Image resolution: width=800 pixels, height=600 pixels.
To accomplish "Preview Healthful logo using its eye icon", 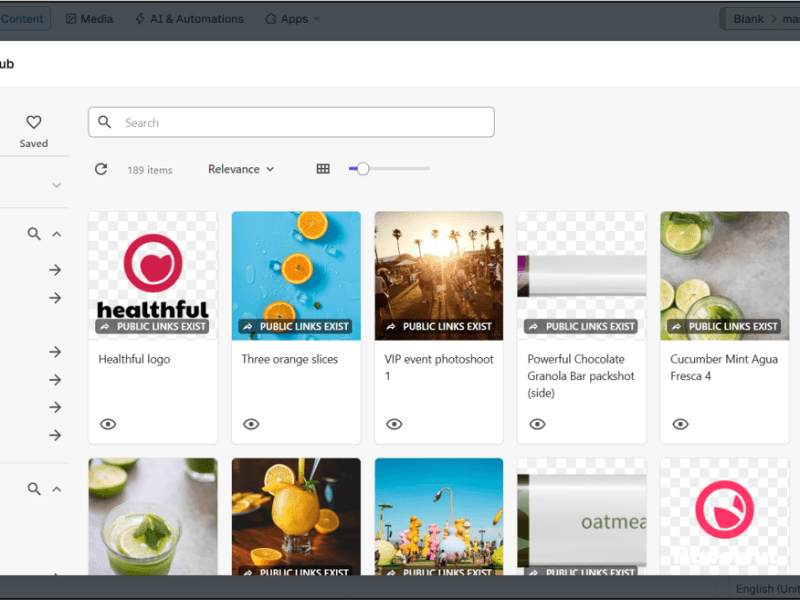I will click(108, 424).
